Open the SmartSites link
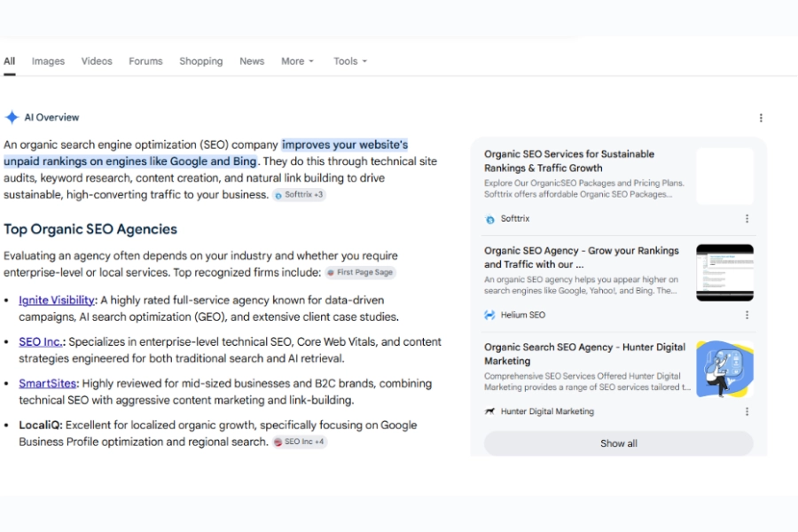 (47, 384)
